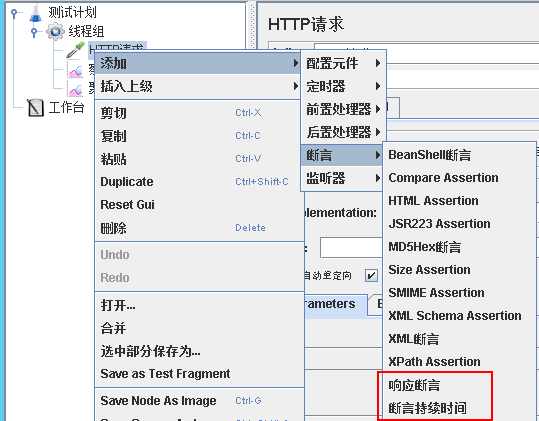Screen dimensions: 539x421
Task: Click the HTTP请求 panel title
Action: (x=306, y=24)
